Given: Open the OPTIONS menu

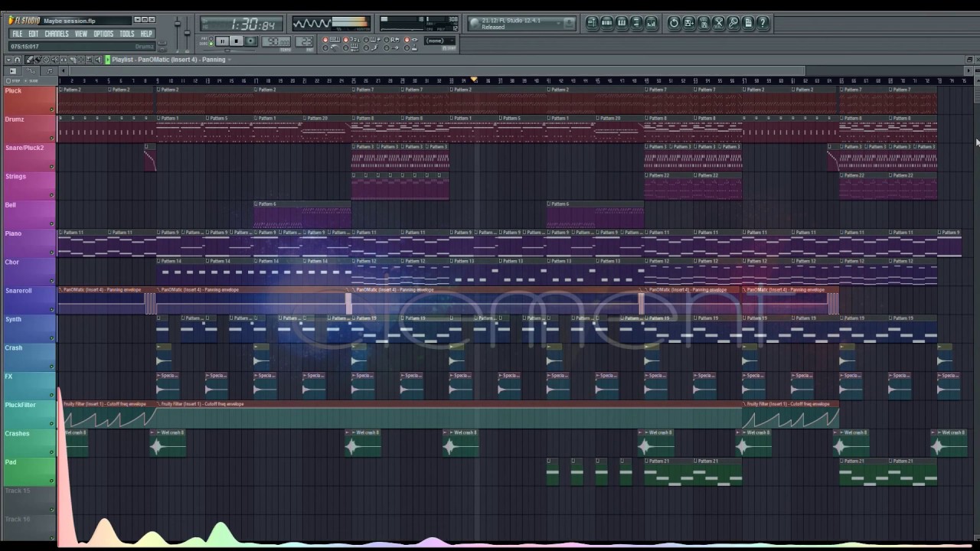Looking at the screenshot, I should [x=103, y=34].
